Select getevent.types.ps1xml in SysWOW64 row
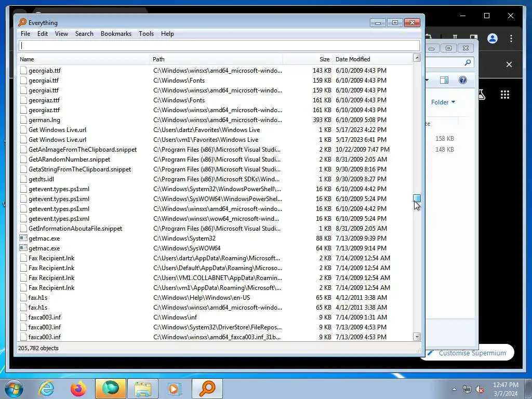532x399 pixels. pos(59,199)
